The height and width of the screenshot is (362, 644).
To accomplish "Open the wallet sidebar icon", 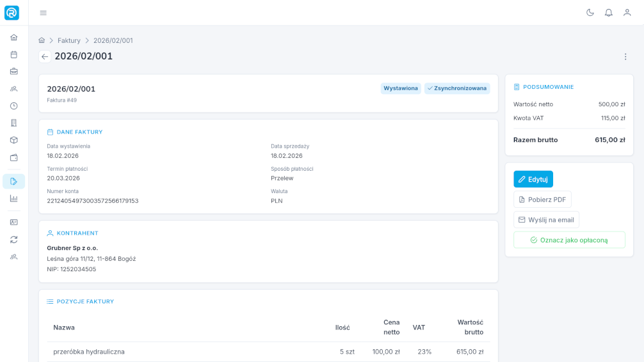I will point(14,157).
